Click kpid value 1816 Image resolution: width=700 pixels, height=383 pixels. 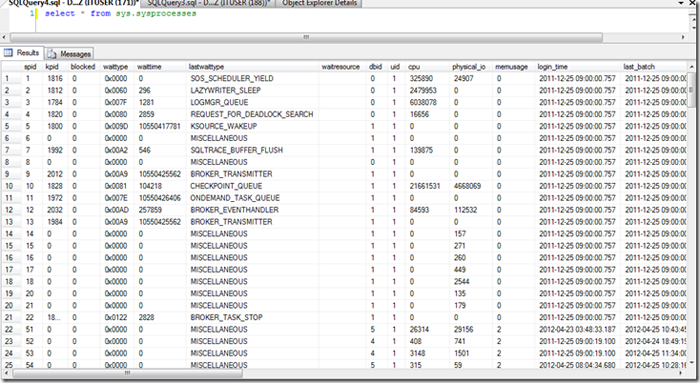click(x=55, y=78)
